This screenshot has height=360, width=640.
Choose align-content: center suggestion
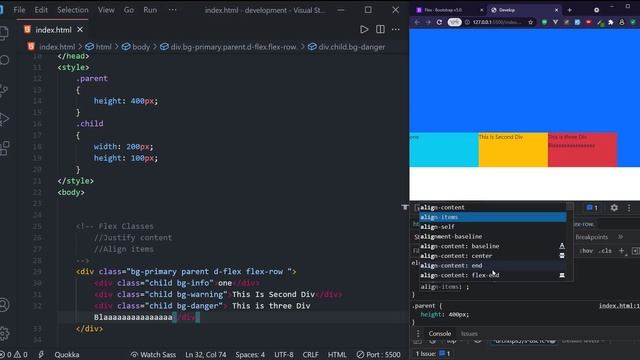click(493, 256)
